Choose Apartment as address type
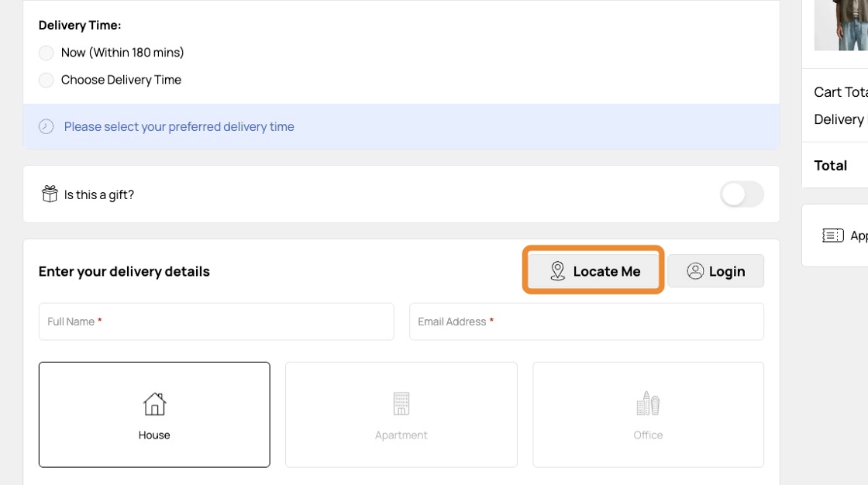The height and width of the screenshot is (485, 868). coord(401,414)
